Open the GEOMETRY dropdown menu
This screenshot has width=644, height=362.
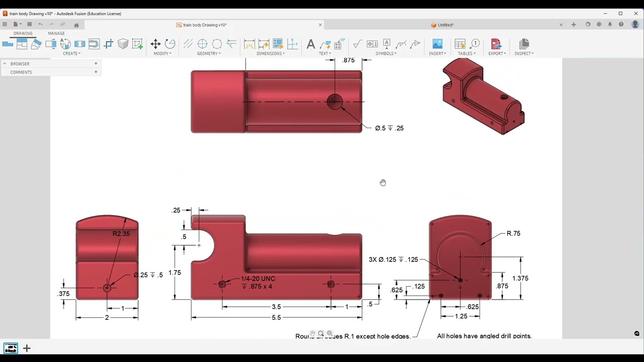click(x=209, y=53)
